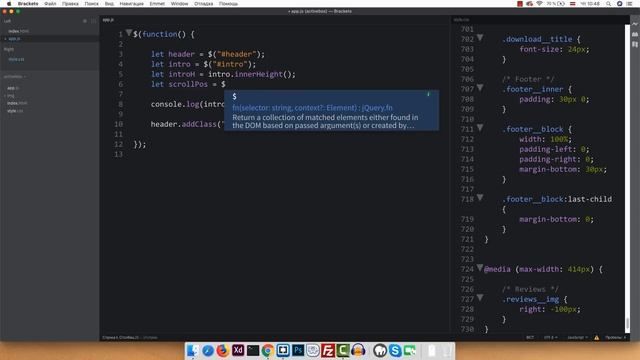Launch Safari from the dock

click(x=208, y=351)
